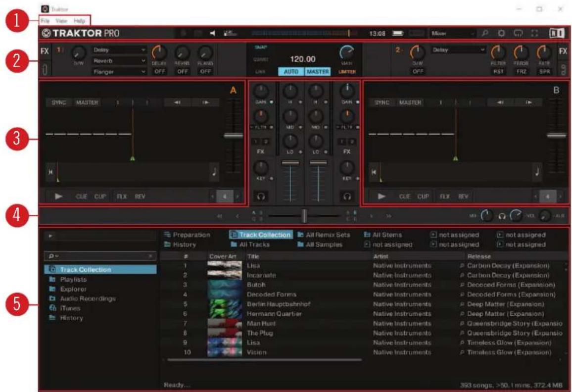Toggle REV reverse mode on Deck B
Viewport: 572px width, 392px height.
[463, 196]
